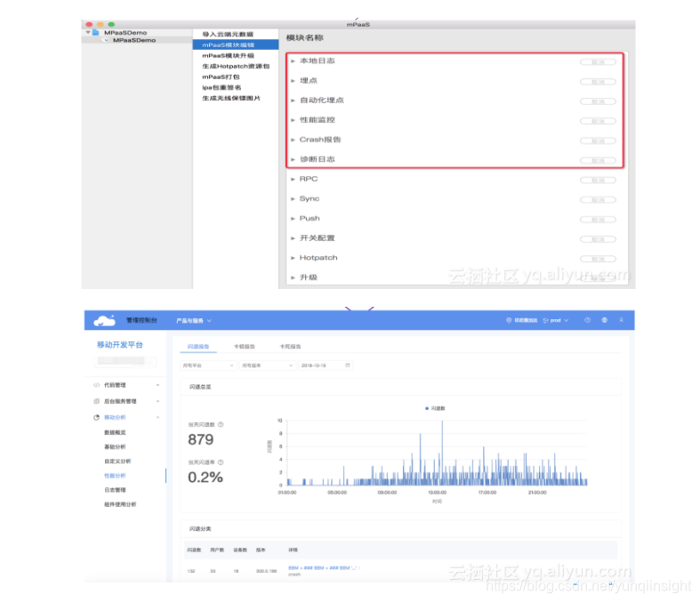Click the 移动开发平台 title
Image resolution: width=700 pixels, height=602 pixels.
coord(120,344)
